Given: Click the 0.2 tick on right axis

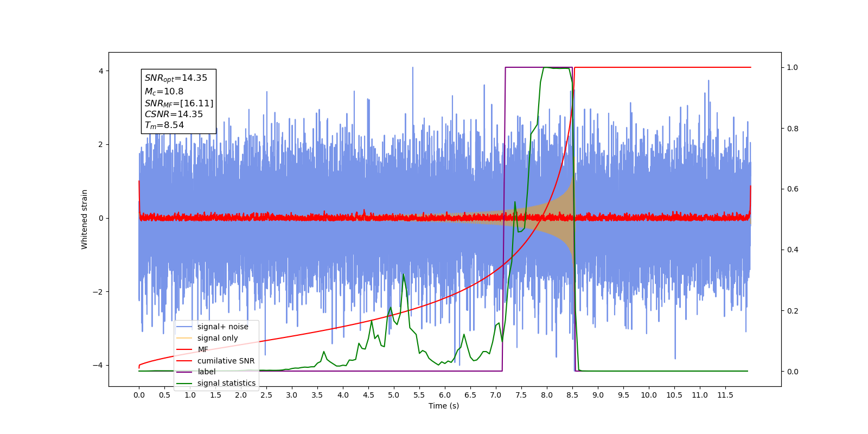Looking at the screenshot, I should pos(793,311).
